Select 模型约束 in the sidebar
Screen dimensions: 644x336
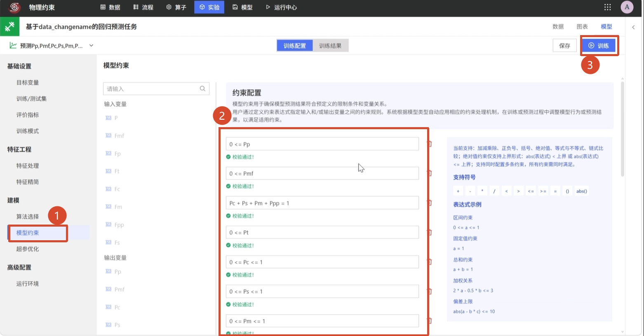28,233
